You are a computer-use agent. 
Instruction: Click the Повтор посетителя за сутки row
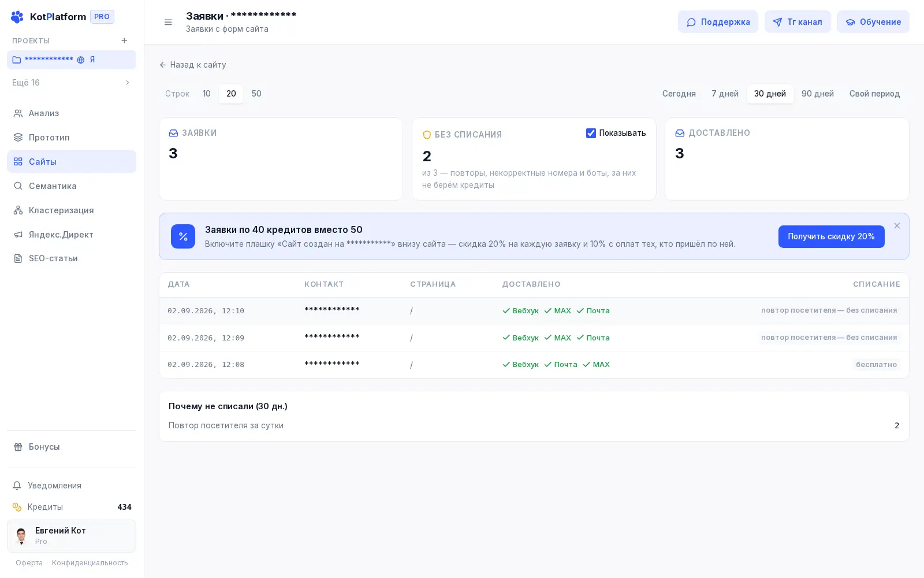click(x=534, y=425)
